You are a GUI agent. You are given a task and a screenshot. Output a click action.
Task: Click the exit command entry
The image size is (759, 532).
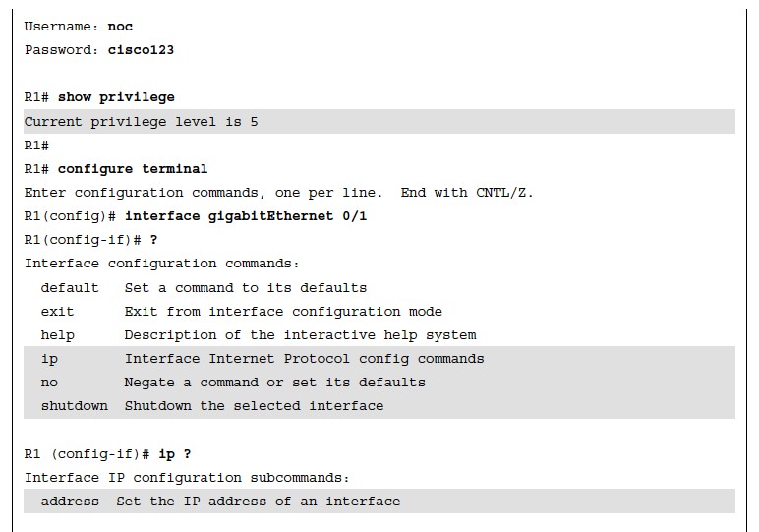click(x=57, y=312)
